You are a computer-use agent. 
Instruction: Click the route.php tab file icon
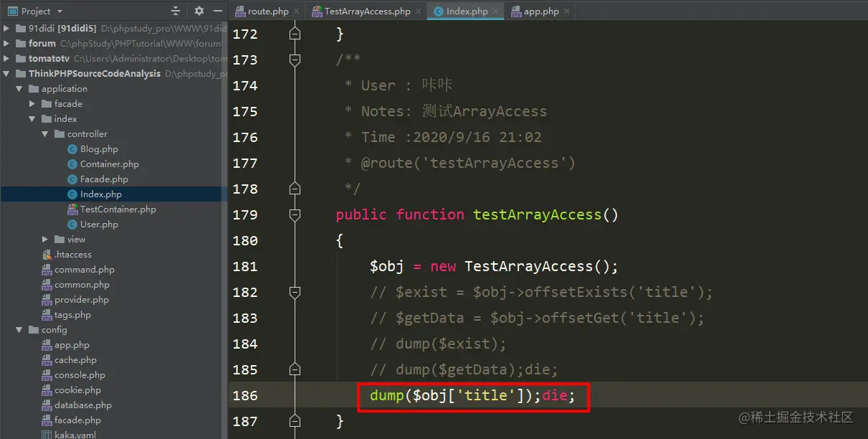click(241, 11)
